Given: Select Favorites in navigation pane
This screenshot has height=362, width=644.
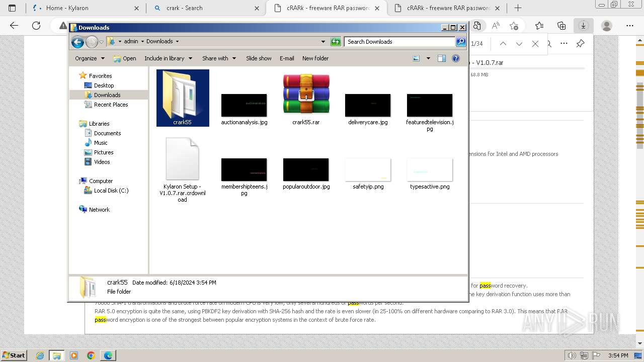Looking at the screenshot, I should click(100, 76).
